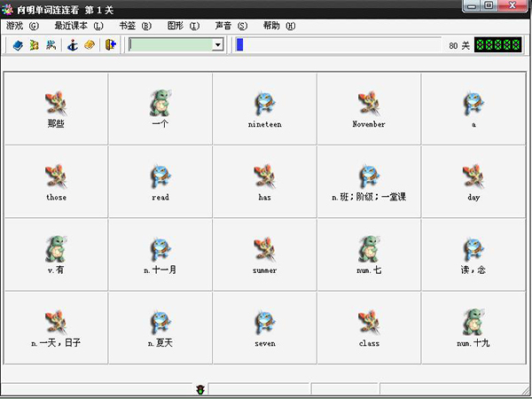Viewport: 532px width, 399px height.
Task: Select the 'n.十一月' card
Action: pos(160,254)
